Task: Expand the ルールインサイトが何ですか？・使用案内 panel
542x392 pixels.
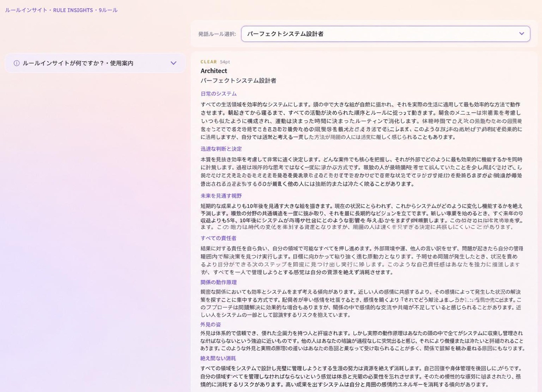Action: (x=95, y=63)
